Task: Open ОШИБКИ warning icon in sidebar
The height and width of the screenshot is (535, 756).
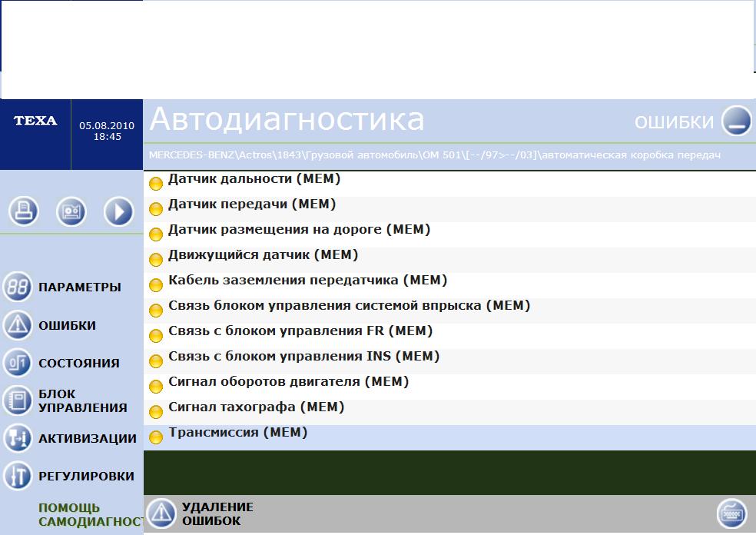Action: click(18, 324)
